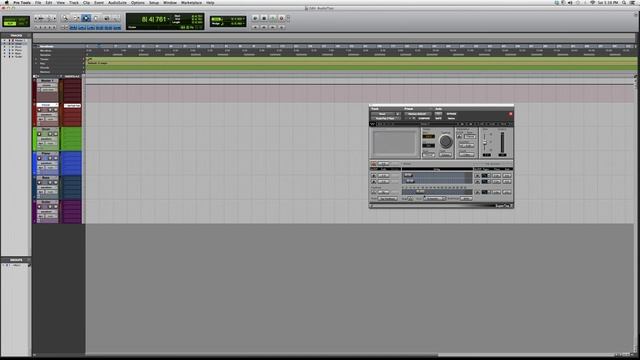
Task: Select the Zoomer tool
Action: pyautogui.click(x=65, y=18)
